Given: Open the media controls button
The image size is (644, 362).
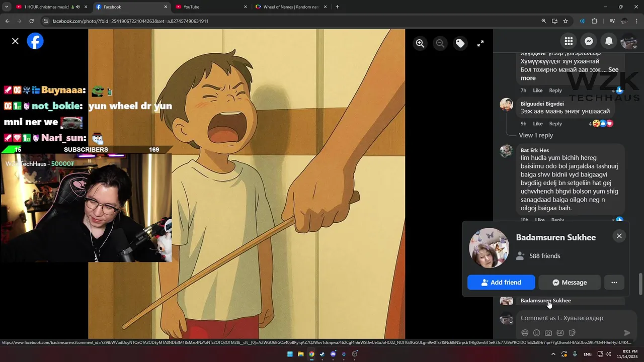Looking at the screenshot, I should click(x=612, y=21).
